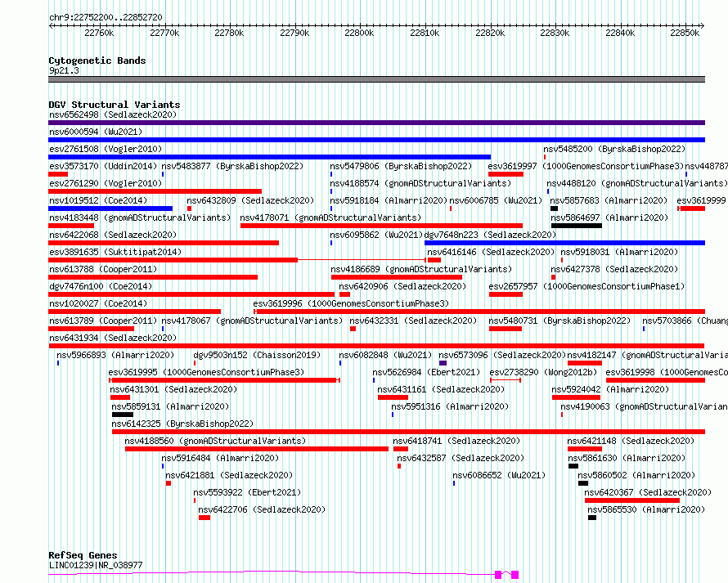Click esv3619997 1000GenomesConsortiumPhase3 label
Viewport: 728px width, 583px height.
[x=586, y=166]
